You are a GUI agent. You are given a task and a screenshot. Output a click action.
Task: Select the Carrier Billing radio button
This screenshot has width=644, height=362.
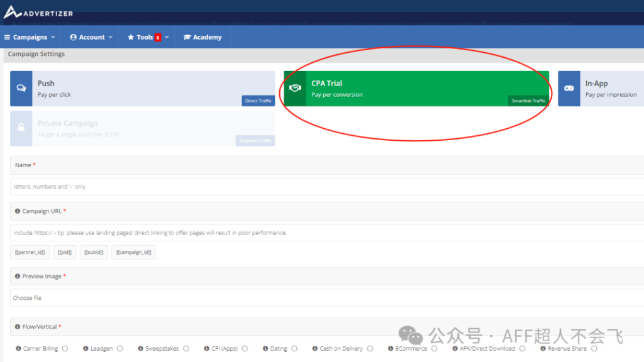click(65, 349)
